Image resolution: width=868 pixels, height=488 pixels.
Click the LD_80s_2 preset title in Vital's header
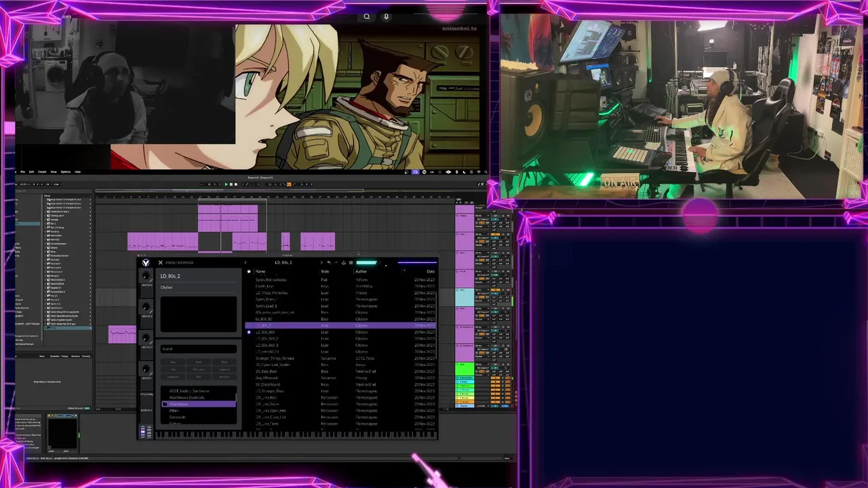(283, 262)
